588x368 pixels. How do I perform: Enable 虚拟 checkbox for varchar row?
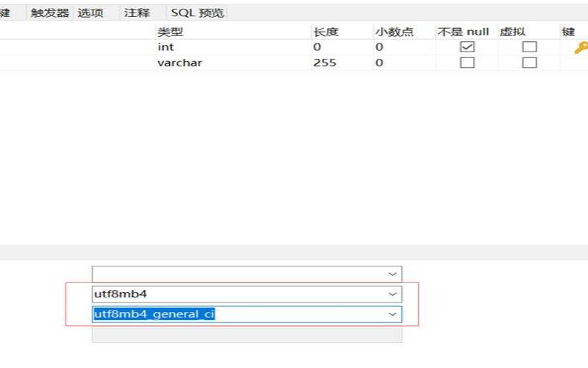tap(529, 63)
